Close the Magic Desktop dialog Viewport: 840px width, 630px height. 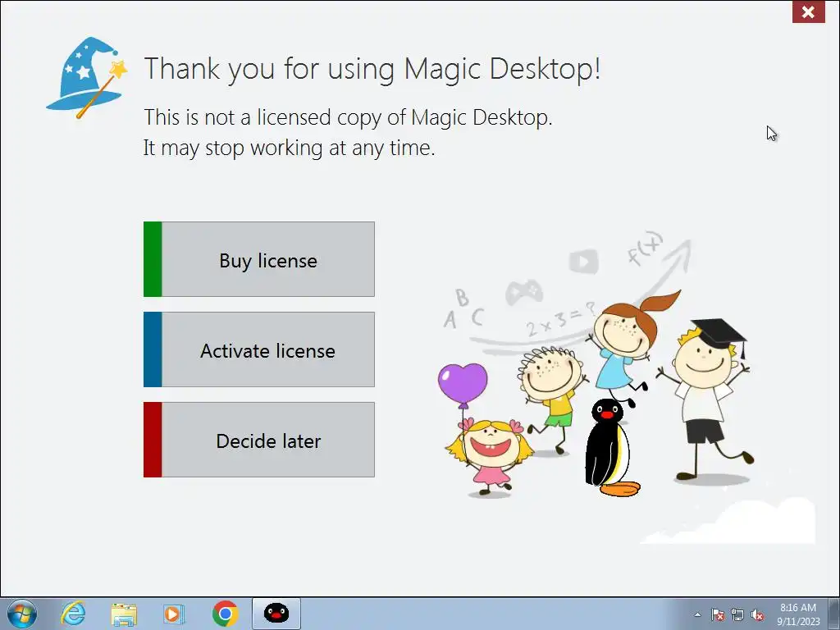coord(808,11)
